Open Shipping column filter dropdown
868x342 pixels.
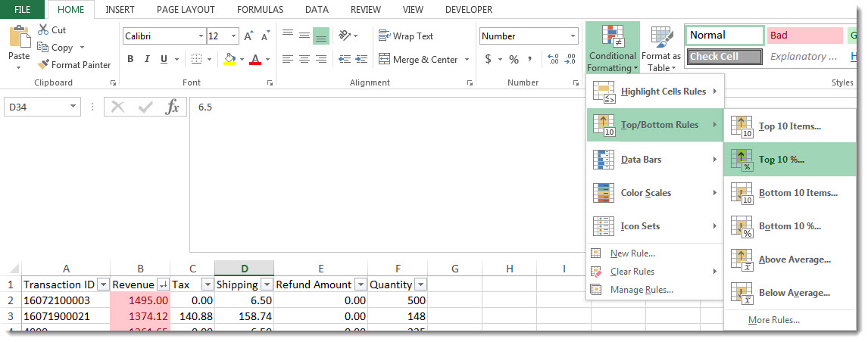click(x=267, y=284)
